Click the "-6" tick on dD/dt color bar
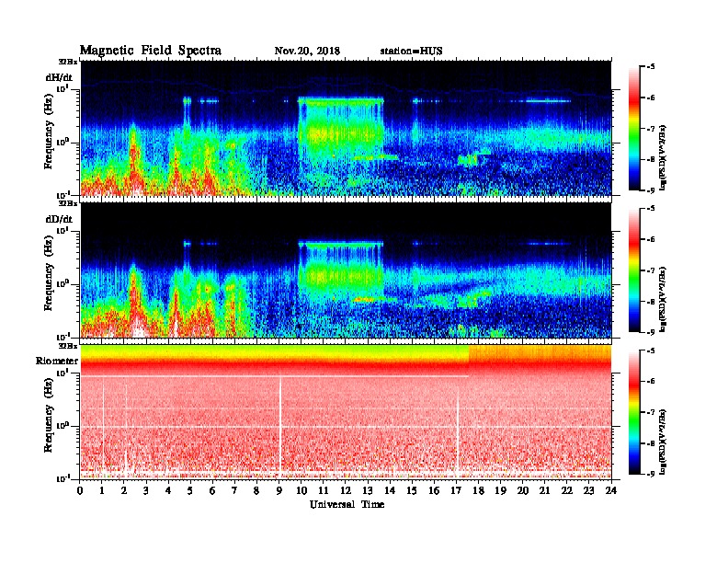 click(x=651, y=240)
